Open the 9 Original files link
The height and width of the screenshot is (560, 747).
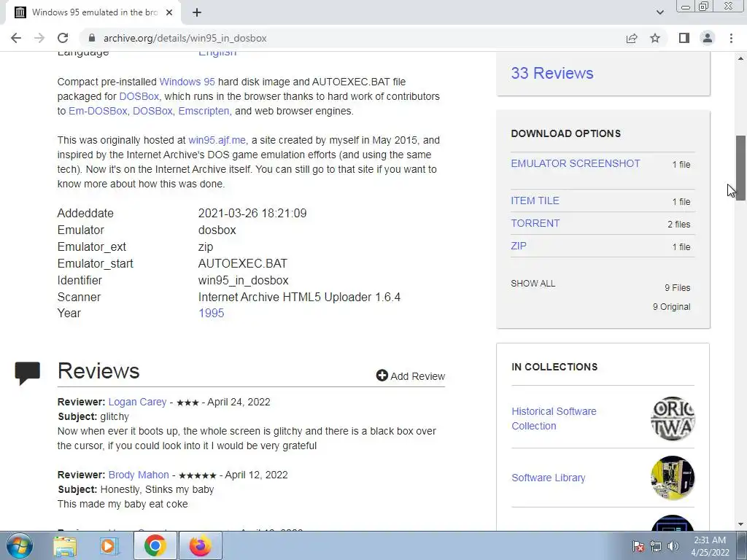tap(671, 307)
